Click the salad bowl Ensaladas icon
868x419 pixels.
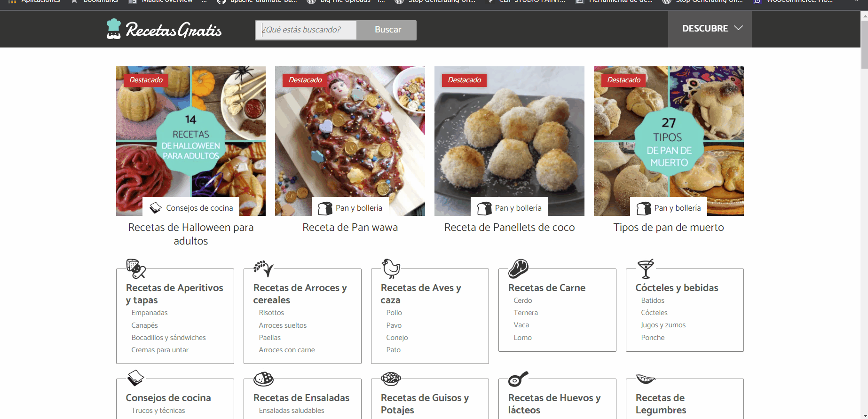point(263,379)
